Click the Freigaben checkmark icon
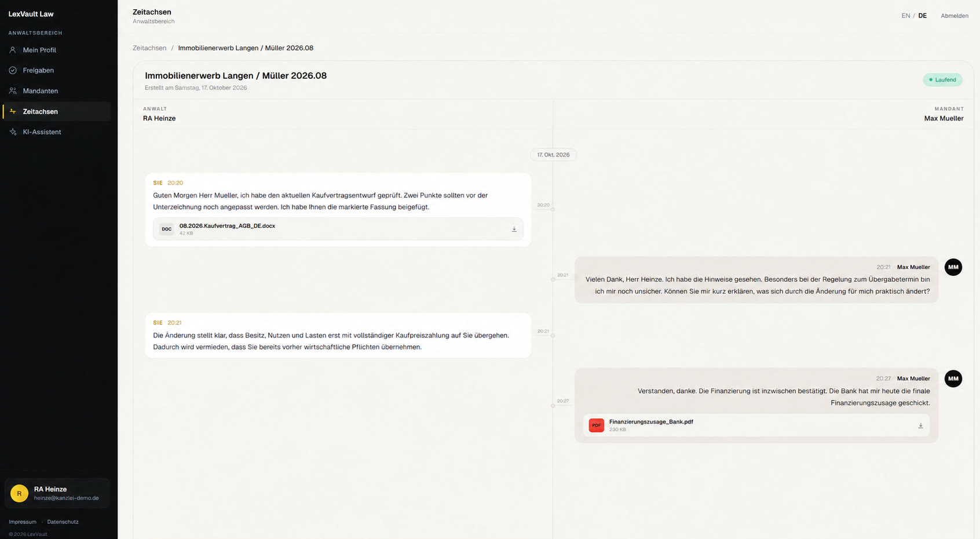The height and width of the screenshot is (539, 980). (13, 70)
